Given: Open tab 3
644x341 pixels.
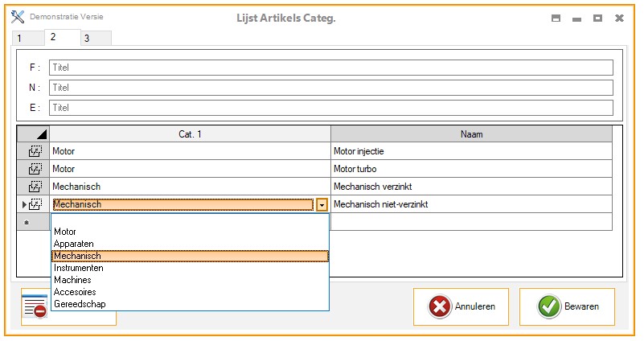Looking at the screenshot, I should click(87, 38).
